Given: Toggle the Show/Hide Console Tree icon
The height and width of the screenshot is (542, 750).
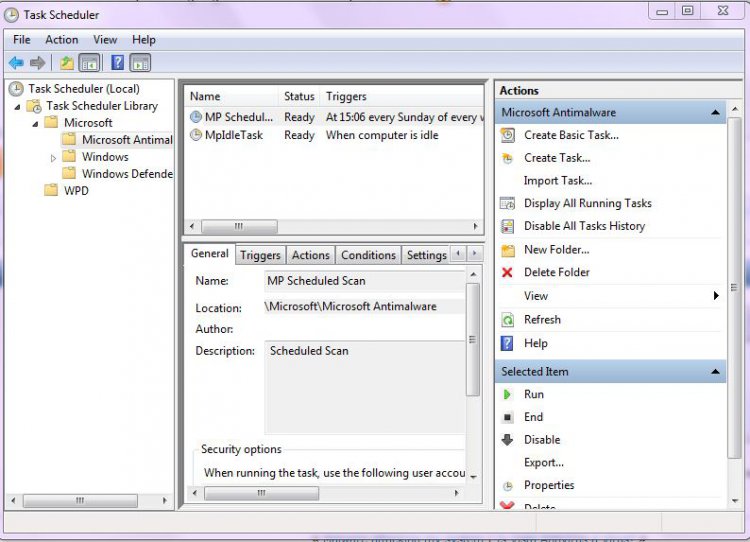Looking at the screenshot, I should pos(89,63).
